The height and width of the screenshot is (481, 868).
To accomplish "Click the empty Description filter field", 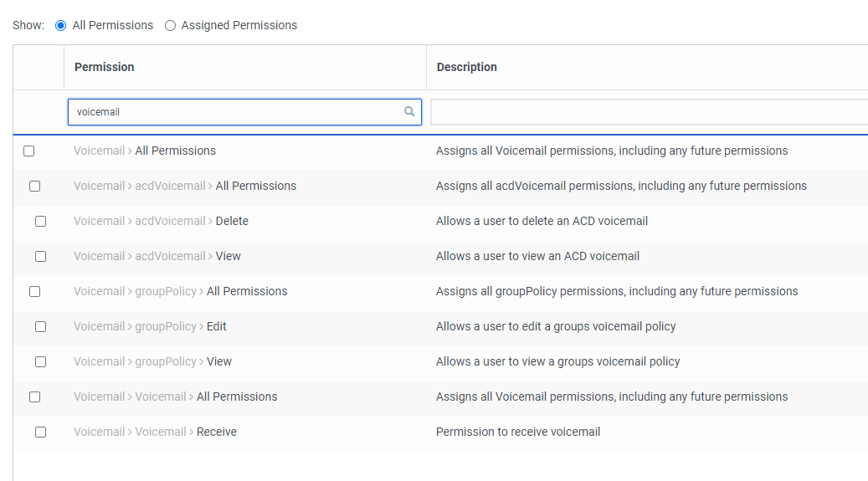I will [x=649, y=112].
